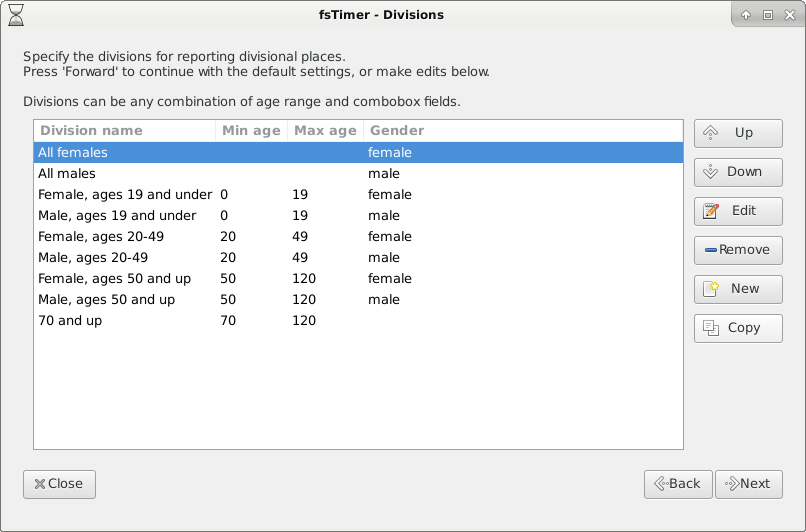This screenshot has width=806, height=532.
Task: Select 'Male, ages 20-49' division
Action: [358, 258]
